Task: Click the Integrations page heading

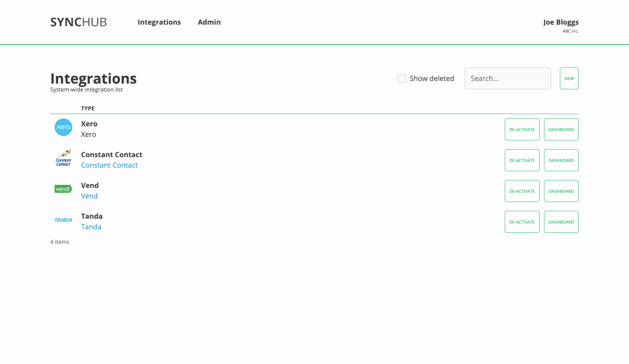Action: [x=93, y=78]
